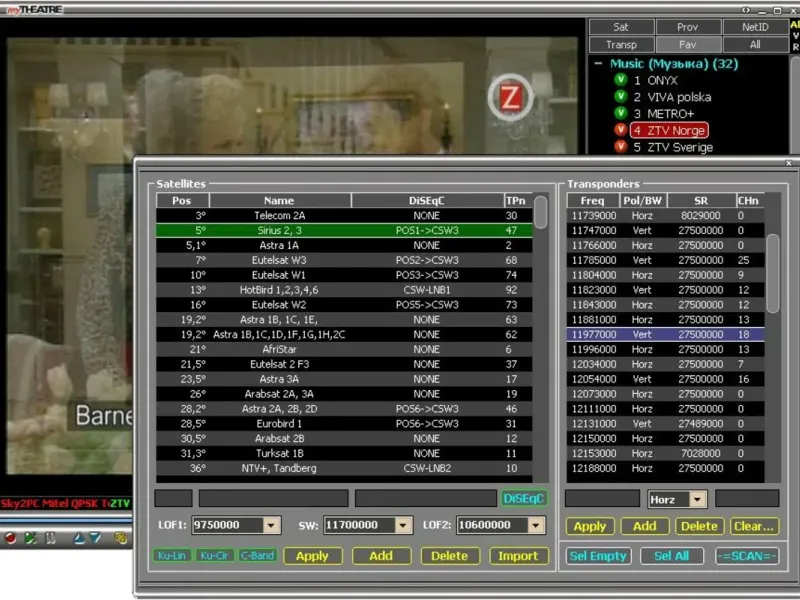This screenshot has width=800, height=600.
Task: Select transponder 11977000 Vert
Action: pos(665,334)
